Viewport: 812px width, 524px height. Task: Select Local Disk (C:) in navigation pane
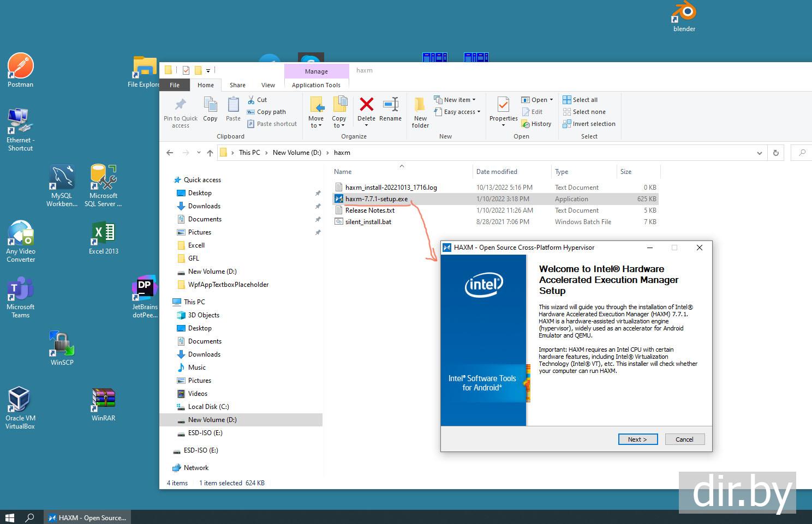[x=208, y=407]
